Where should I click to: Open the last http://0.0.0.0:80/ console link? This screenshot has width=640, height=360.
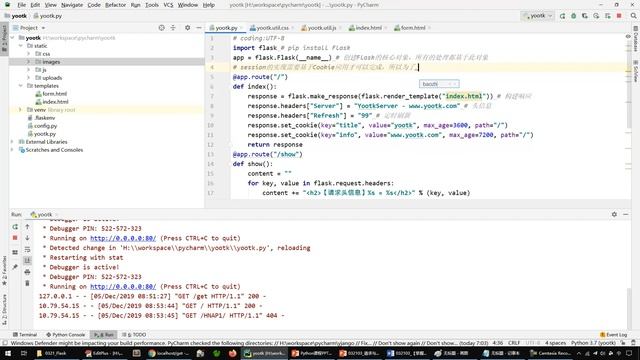123,287
